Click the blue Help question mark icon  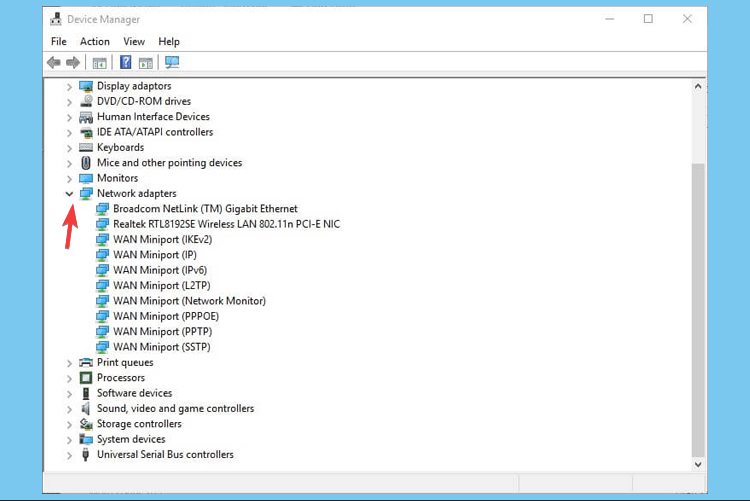click(125, 62)
